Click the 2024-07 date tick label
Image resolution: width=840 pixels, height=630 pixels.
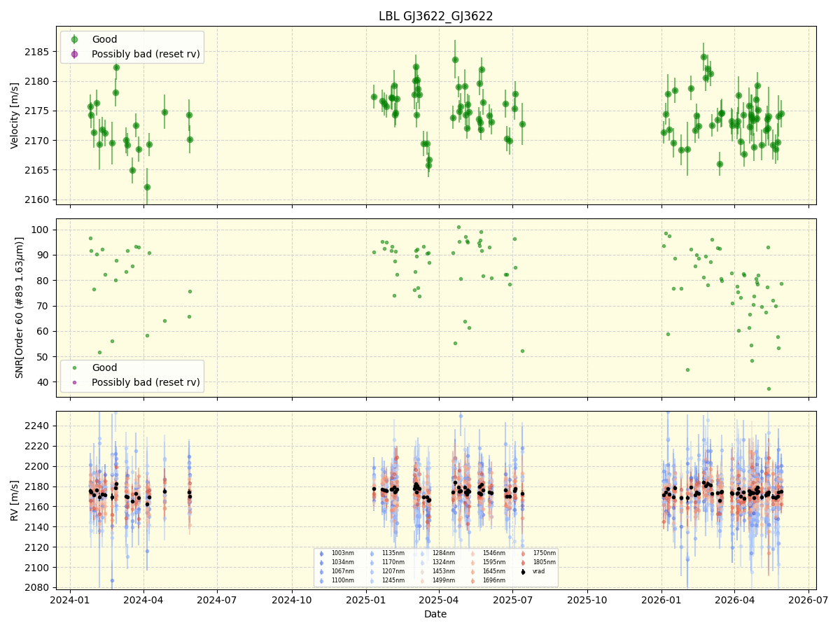pos(217,600)
